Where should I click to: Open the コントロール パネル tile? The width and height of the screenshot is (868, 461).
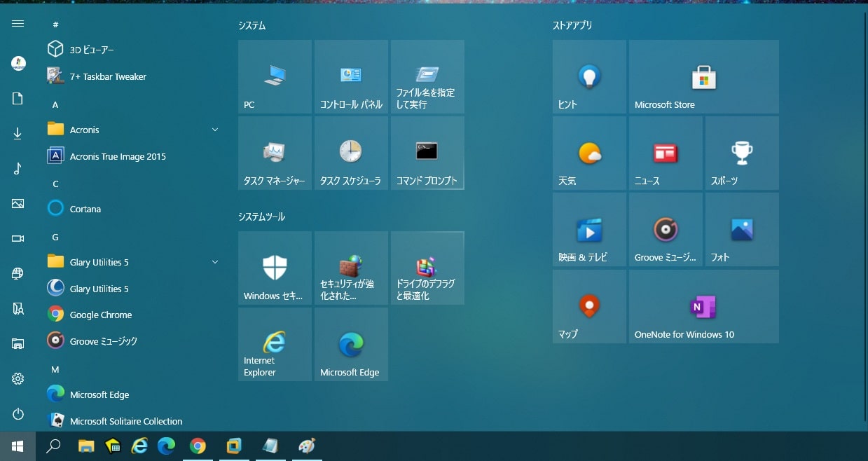pyautogui.click(x=351, y=76)
